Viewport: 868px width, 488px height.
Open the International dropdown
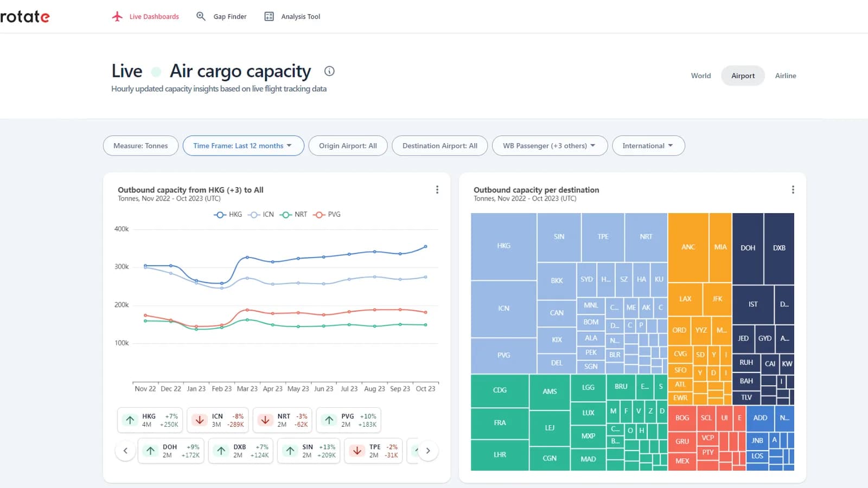tap(648, 146)
